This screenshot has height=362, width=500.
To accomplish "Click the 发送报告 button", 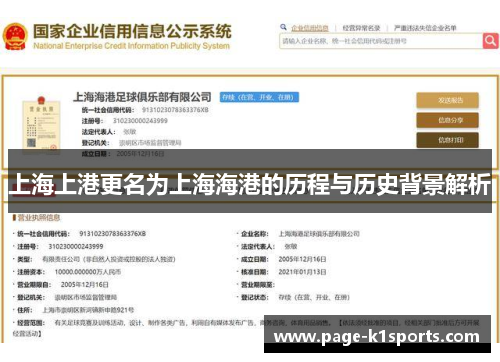I will [x=447, y=100].
